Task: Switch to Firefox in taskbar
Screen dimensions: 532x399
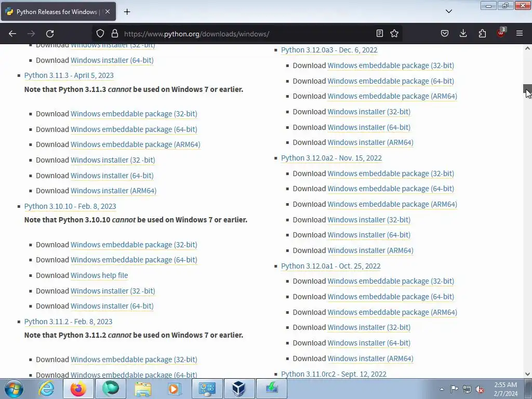Action: [x=78, y=389]
